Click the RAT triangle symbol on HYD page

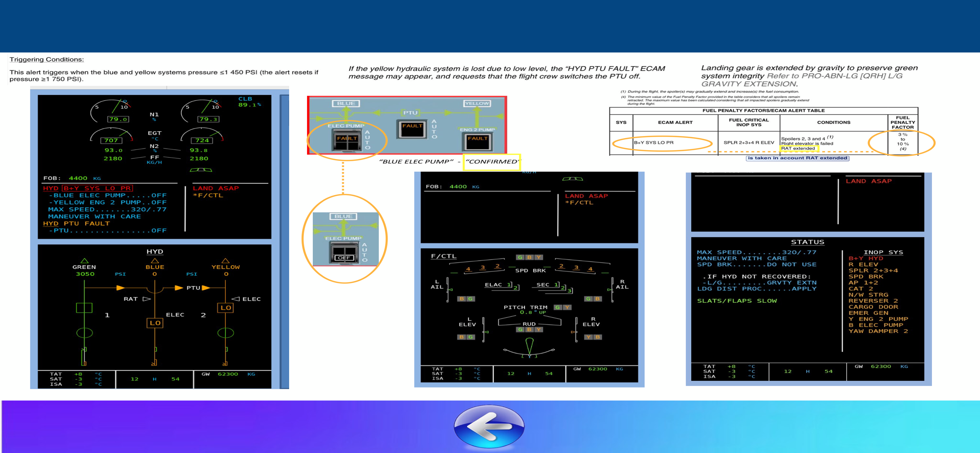147,299
